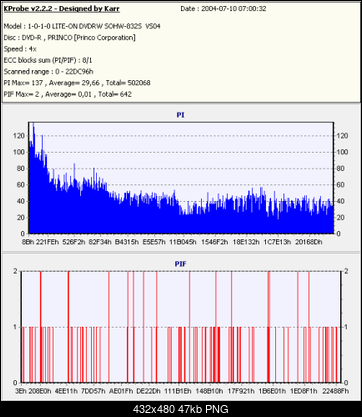Click the 8Bh label on PI axis
362x417 pixels.
[29, 242]
